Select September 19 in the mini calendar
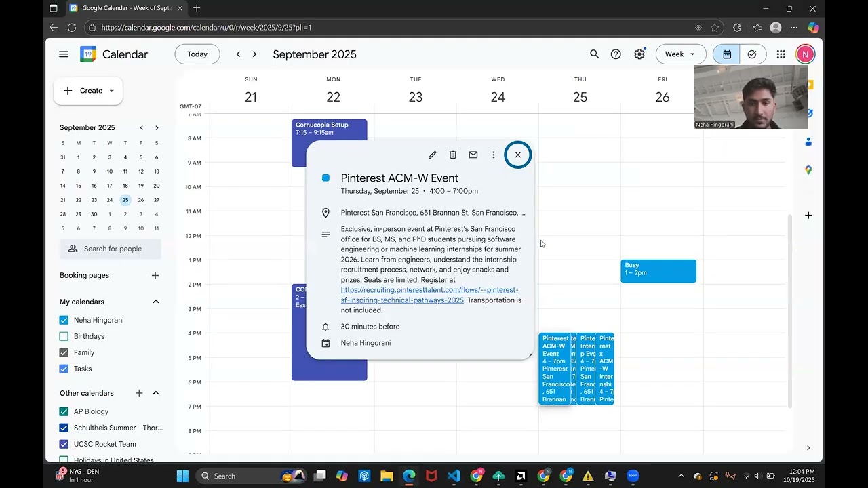Viewport: 868px width, 488px height. [x=141, y=186]
